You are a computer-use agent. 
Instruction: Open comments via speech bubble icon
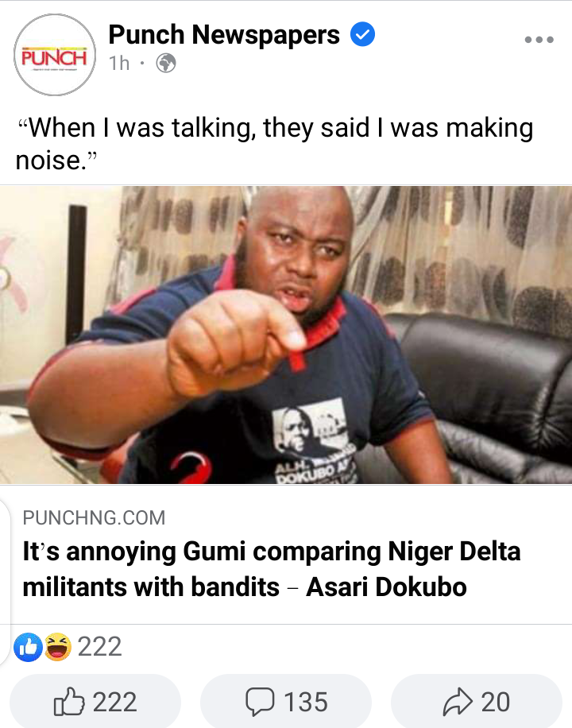click(x=260, y=702)
